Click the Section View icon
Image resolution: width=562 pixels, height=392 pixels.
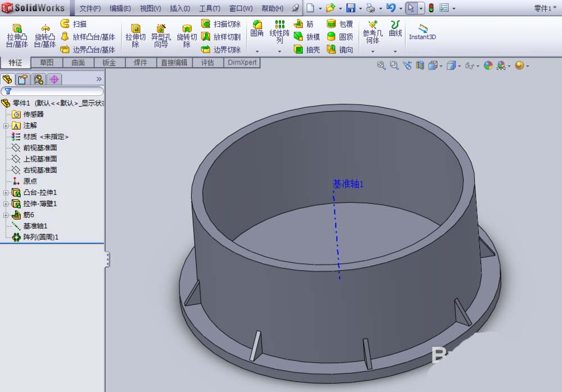420,65
